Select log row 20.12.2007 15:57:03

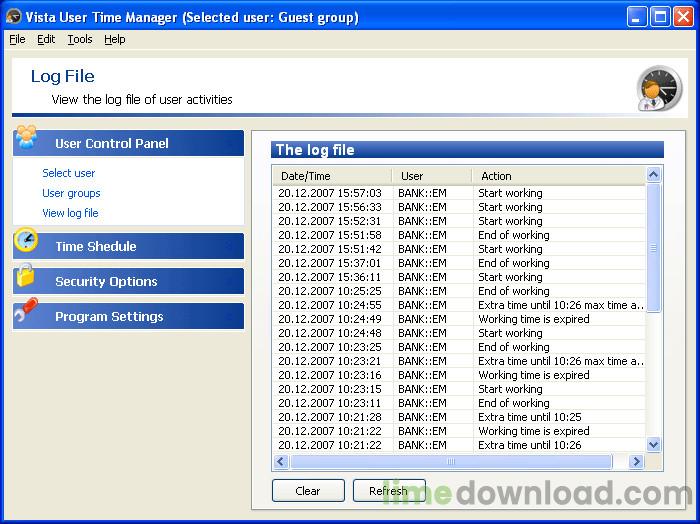point(459,193)
